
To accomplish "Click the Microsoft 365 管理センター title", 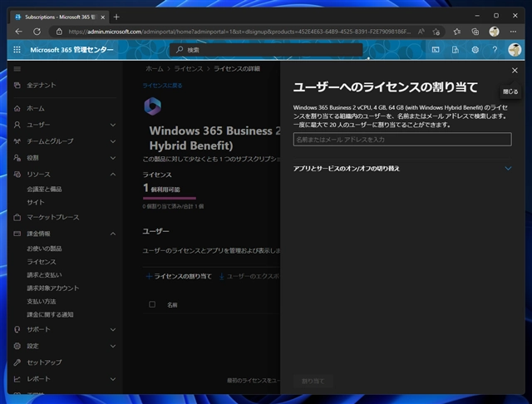I will (x=71, y=50).
